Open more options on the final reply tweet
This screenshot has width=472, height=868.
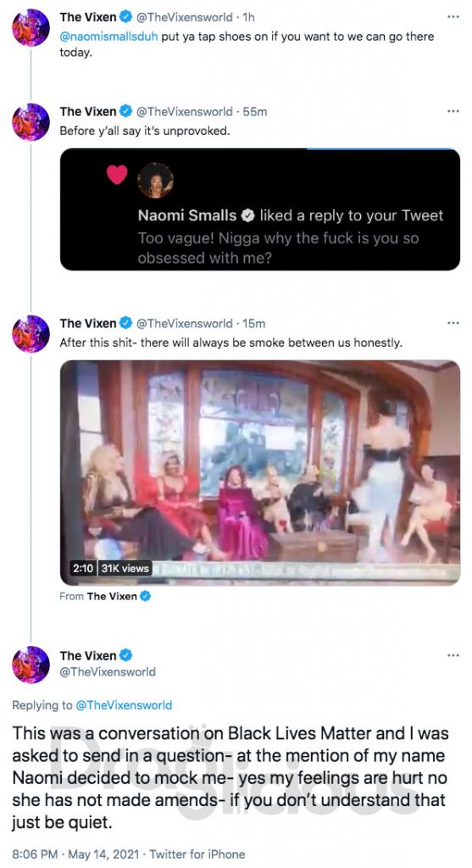click(x=453, y=655)
